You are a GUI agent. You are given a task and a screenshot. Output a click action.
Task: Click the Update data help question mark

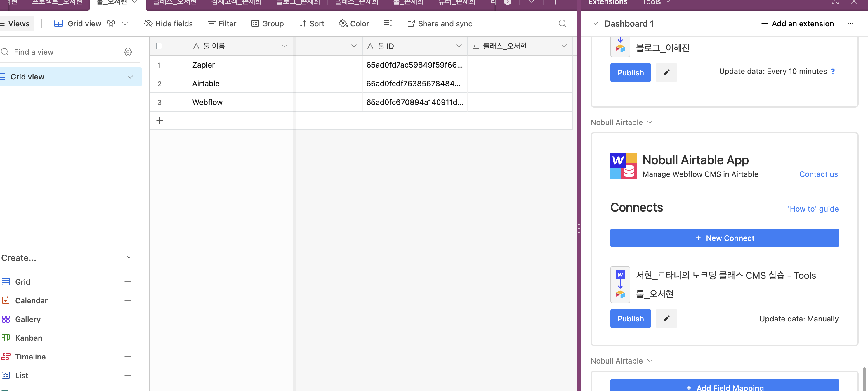(833, 72)
